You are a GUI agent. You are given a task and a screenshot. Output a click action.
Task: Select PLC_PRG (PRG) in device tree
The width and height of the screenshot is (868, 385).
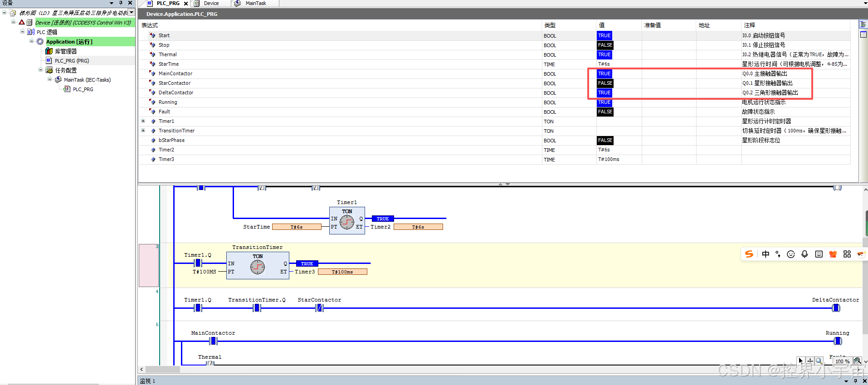tap(72, 61)
